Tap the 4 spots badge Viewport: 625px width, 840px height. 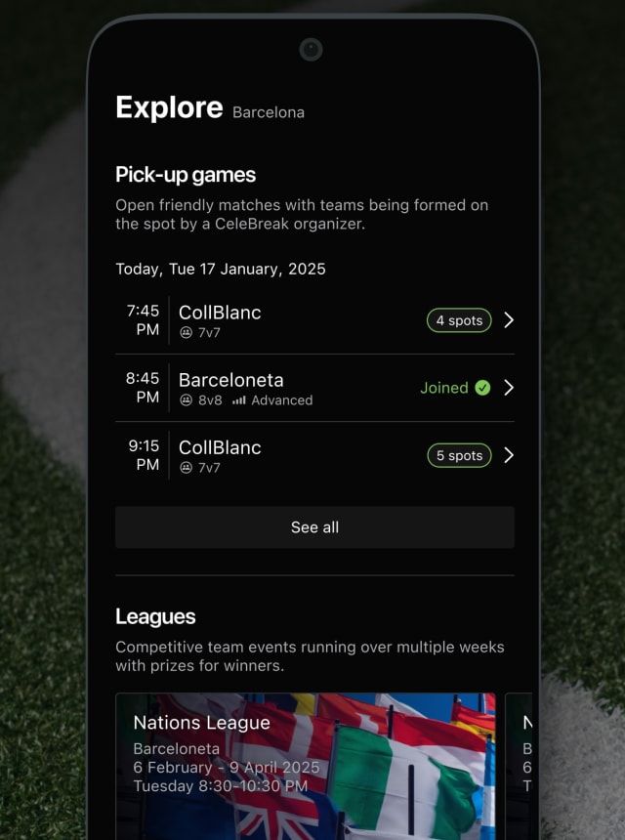click(x=459, y=320)
